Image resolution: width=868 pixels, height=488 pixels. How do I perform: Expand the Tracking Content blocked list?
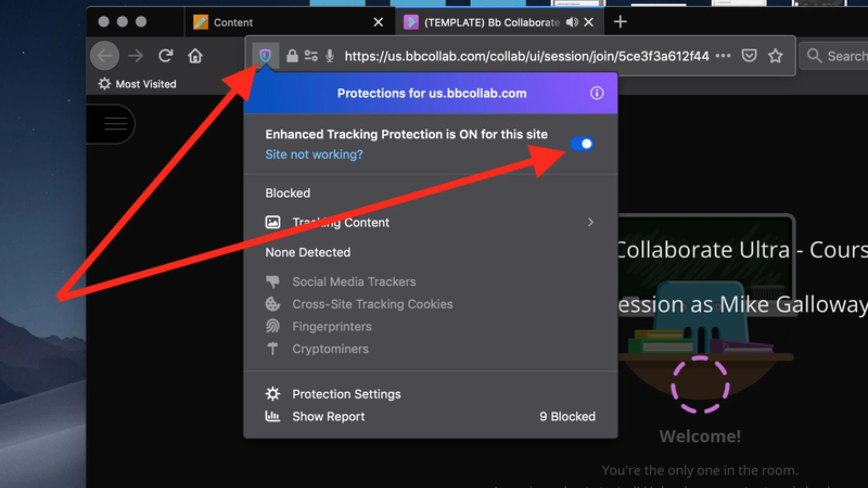click(x=591, y=222)
